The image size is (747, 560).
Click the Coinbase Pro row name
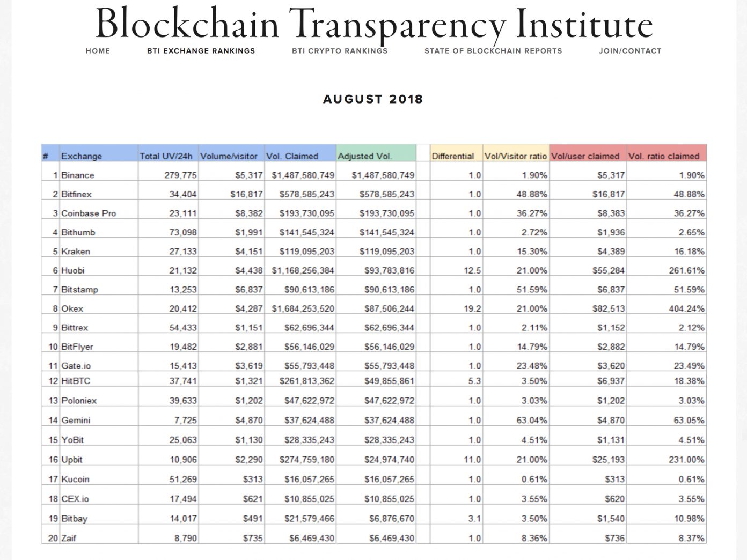tap(89, 213)
